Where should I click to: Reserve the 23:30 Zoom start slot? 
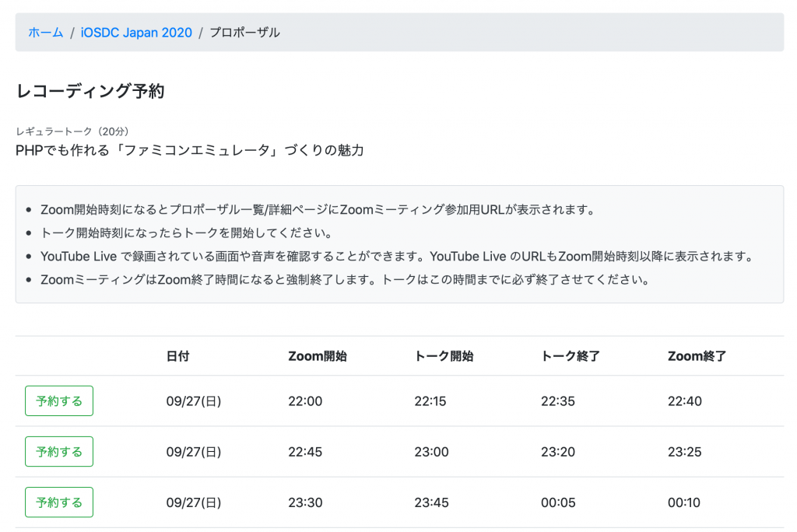[59, 502]
